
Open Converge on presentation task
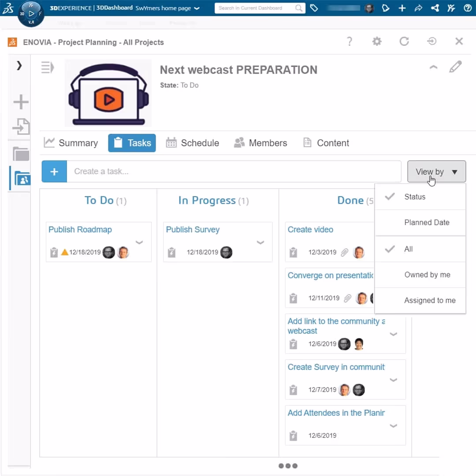point(331,275)
